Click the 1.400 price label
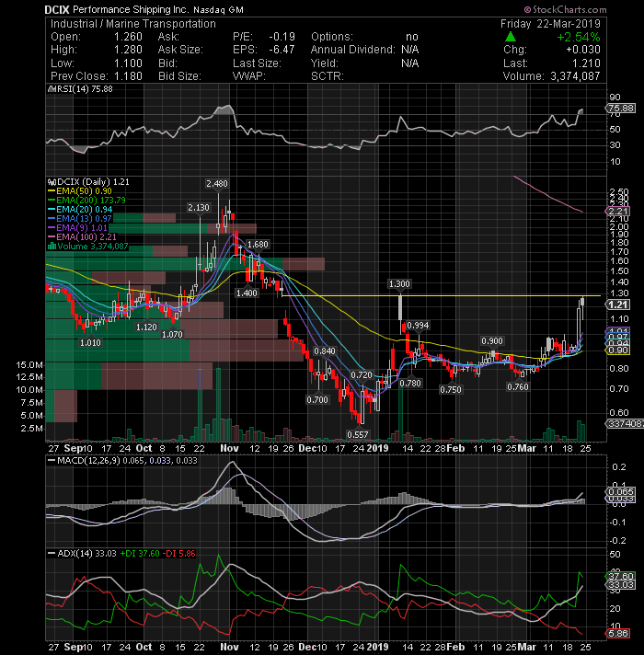Viewport: 644px width, 655px height. point(247,293)
